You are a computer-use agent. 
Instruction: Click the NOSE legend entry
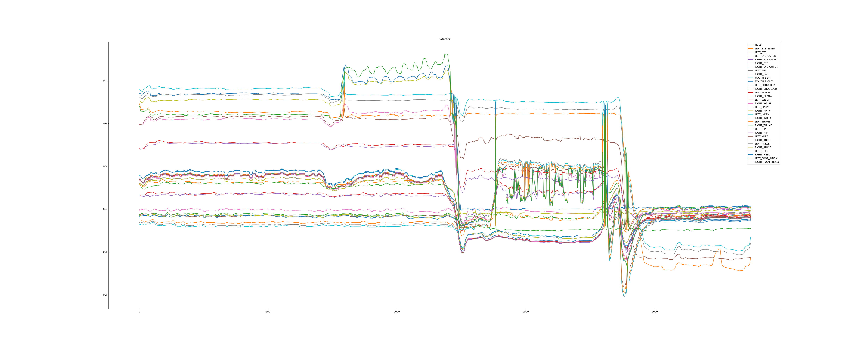click(x=758, y=45)
